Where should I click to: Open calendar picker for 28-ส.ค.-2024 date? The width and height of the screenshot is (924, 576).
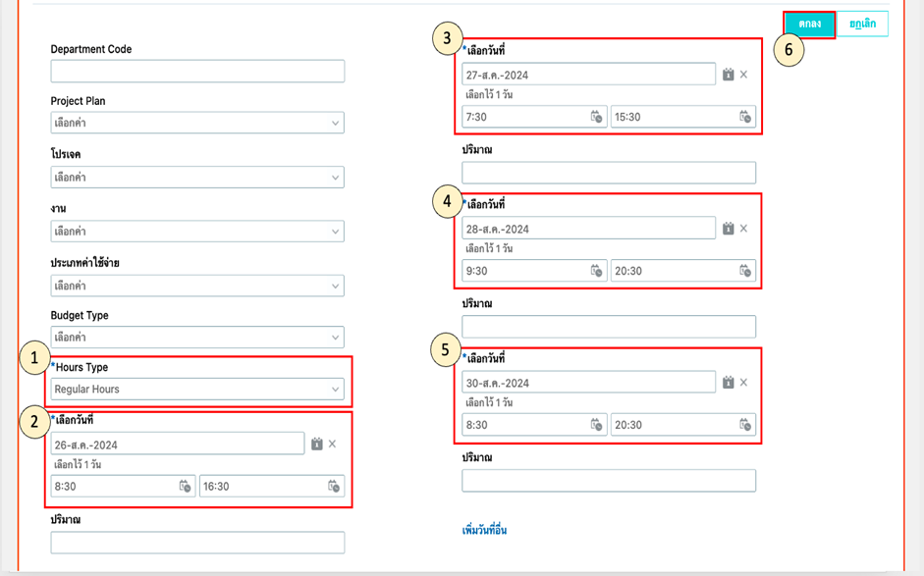[x=729, y=229]
